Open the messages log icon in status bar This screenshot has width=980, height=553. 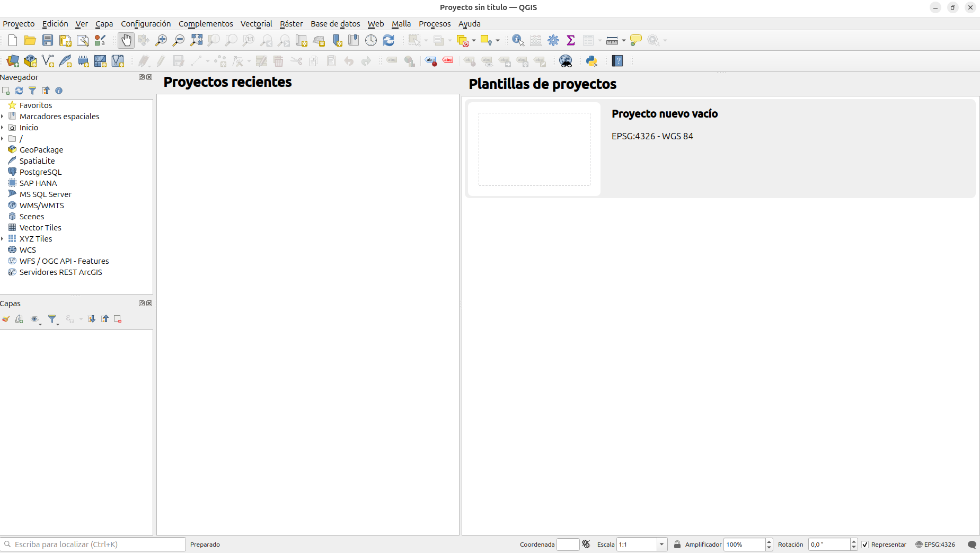(x=972, y=545)
